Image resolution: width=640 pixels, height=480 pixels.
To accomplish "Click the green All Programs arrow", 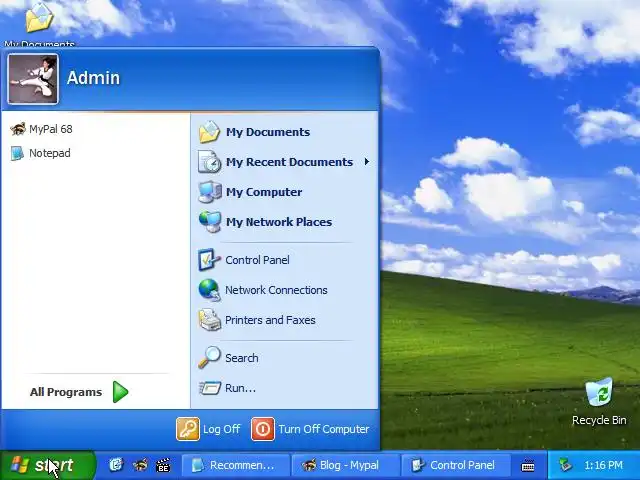I will 120,392.
